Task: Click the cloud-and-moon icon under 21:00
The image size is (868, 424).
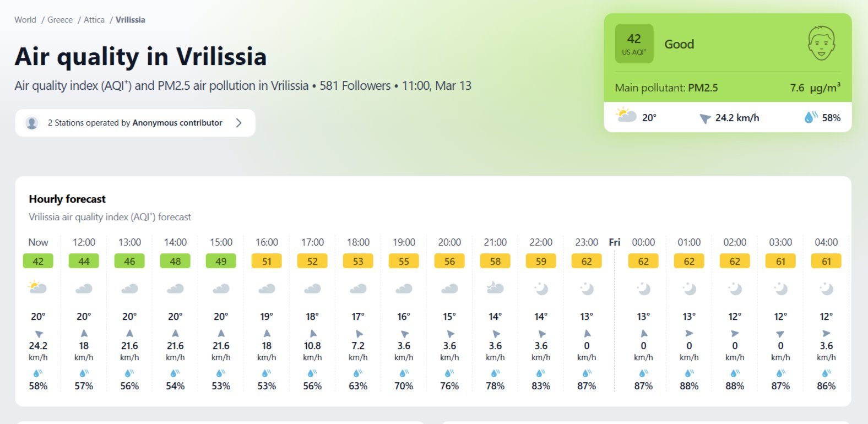Action: 495,287
